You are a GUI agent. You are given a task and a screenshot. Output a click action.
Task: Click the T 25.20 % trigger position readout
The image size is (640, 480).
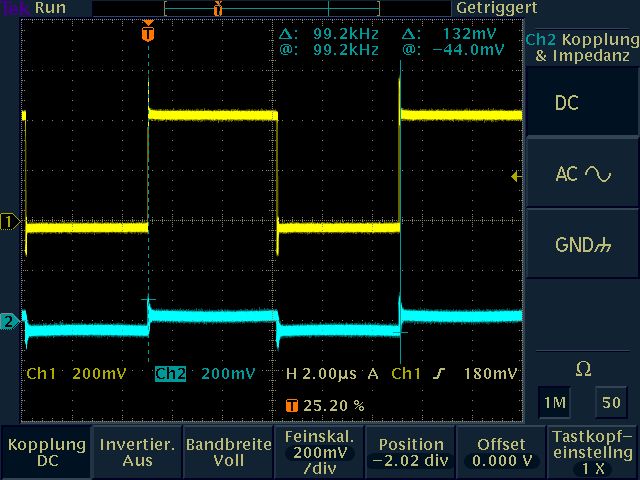point(325,406)
